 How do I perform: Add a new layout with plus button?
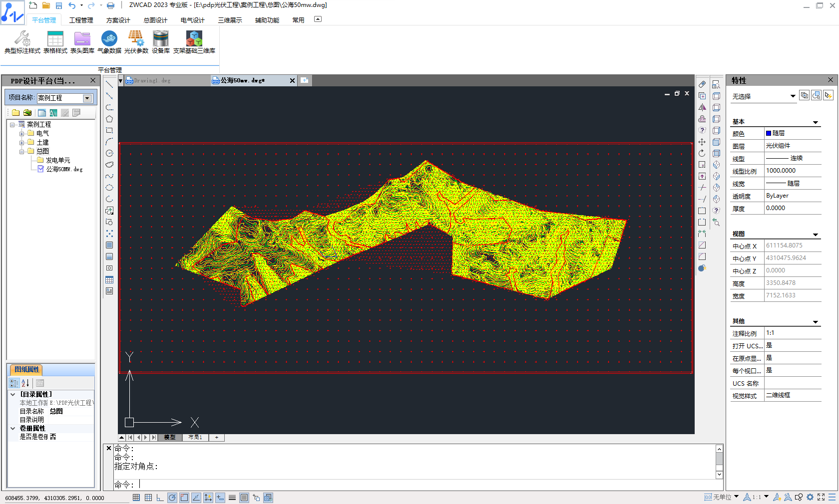[x=217, y=437]
